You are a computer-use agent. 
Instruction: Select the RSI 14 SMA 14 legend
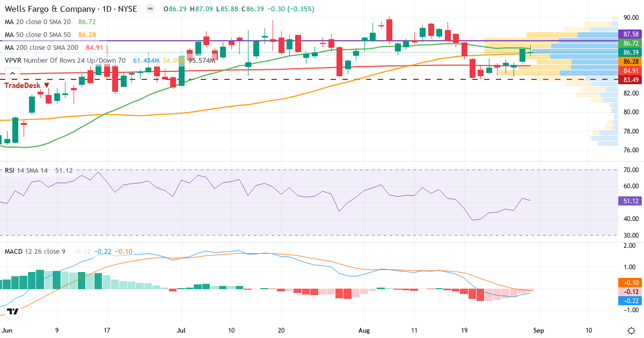(x=27, y=171)
